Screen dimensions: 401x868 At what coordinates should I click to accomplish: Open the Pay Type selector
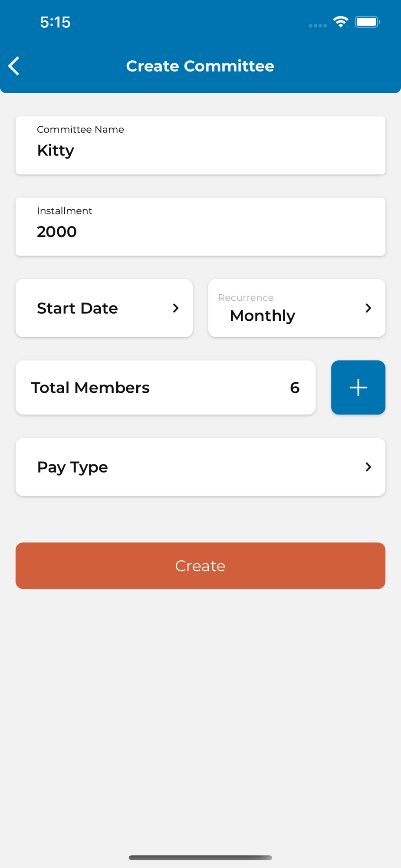click(x=200, y=467)
